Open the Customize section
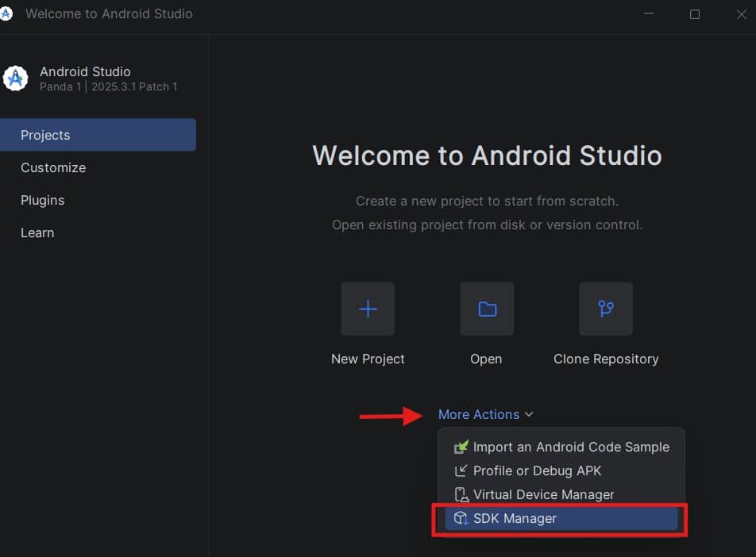The height and width of the screenshot is (557, 756). [53, 167]
